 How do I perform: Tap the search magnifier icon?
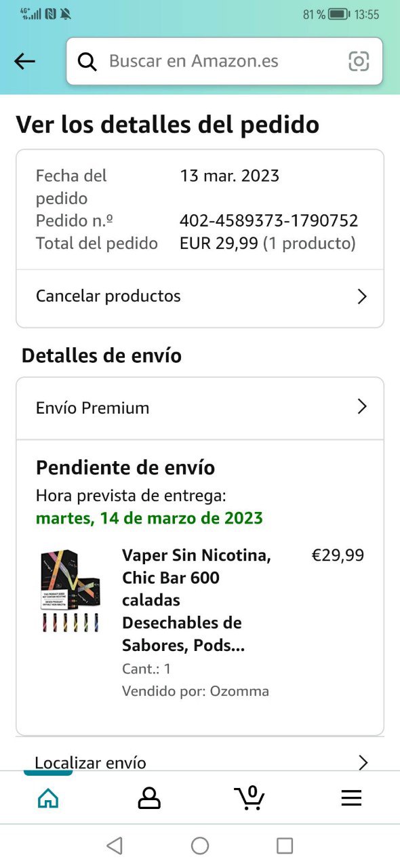click(x=87, y=61)
